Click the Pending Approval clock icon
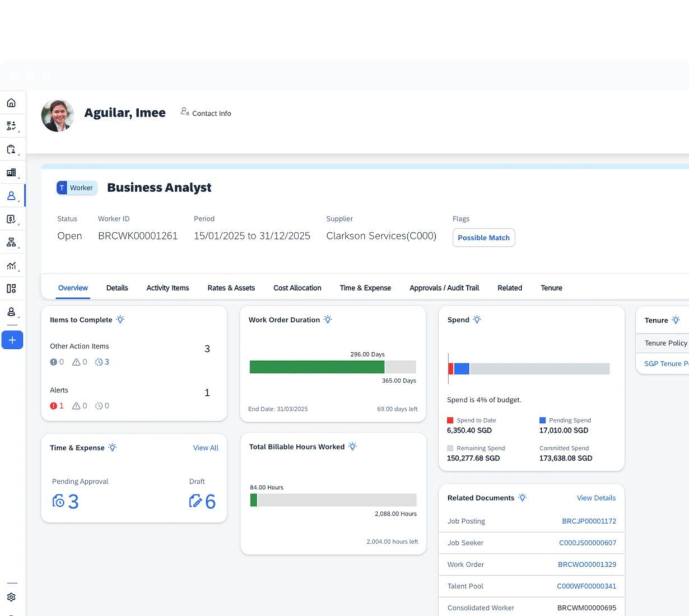Image resolution: width=689 pixels, height=616 pixels. click(x=58, y=501)
